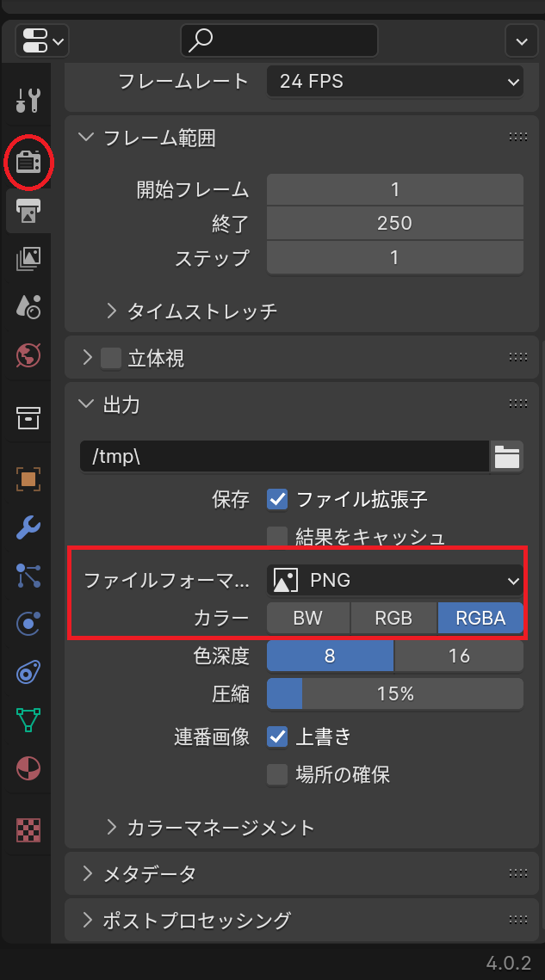Click the /tmp\ output path field
The width and height of the screenshot is (545, 980).
click(284, 457)
